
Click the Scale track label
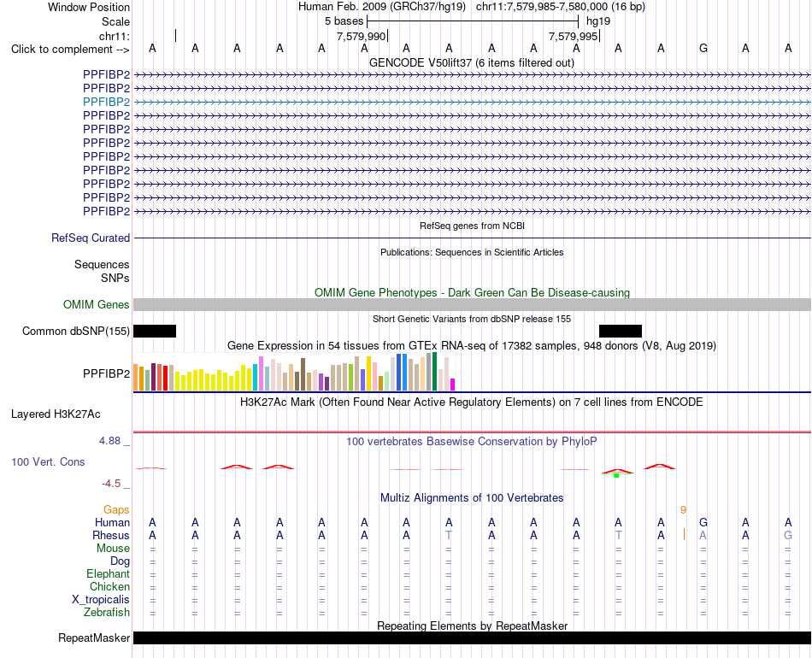(x=115, y=21)
